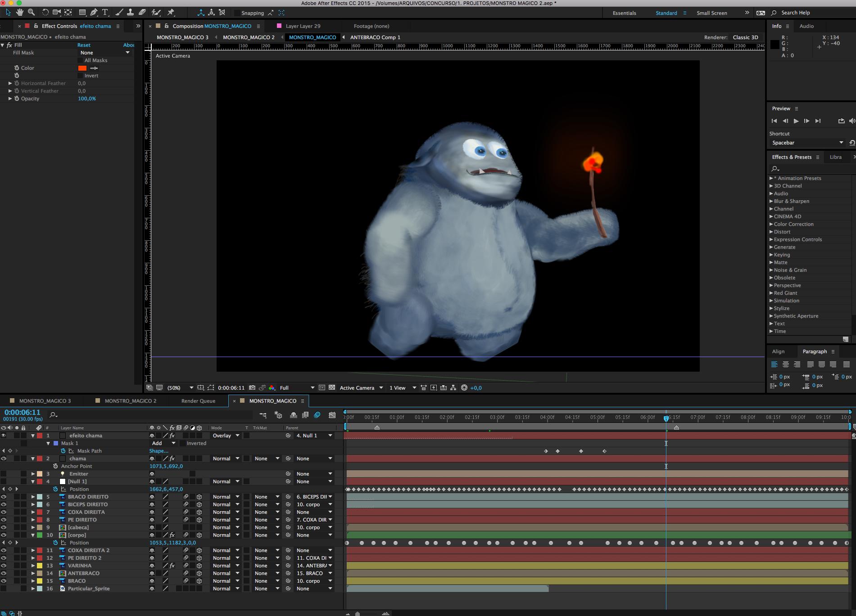
Task: Click the Shape... link for Mask Path
Action: click(x=159, y=451)
